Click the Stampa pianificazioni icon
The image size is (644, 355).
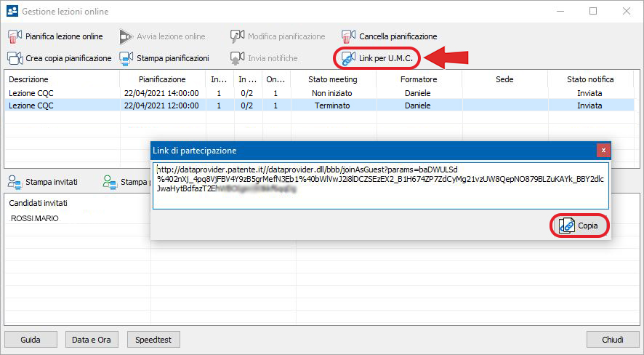click(x=126, y=57)
